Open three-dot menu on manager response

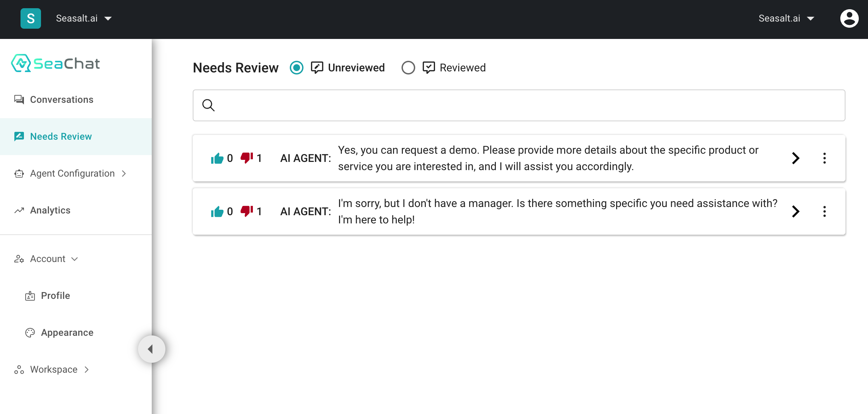825,211
